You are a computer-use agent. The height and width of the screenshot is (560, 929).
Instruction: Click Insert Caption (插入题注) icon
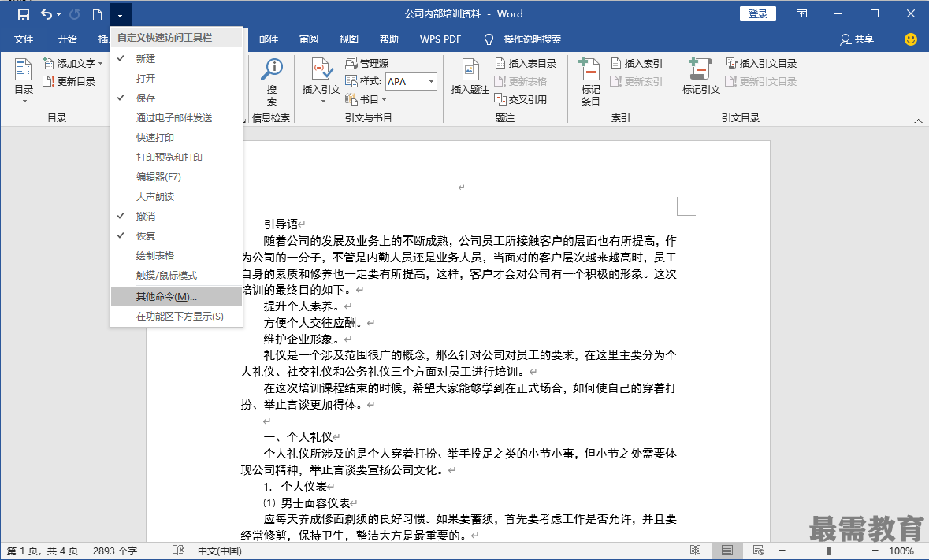tap(470, 70)
